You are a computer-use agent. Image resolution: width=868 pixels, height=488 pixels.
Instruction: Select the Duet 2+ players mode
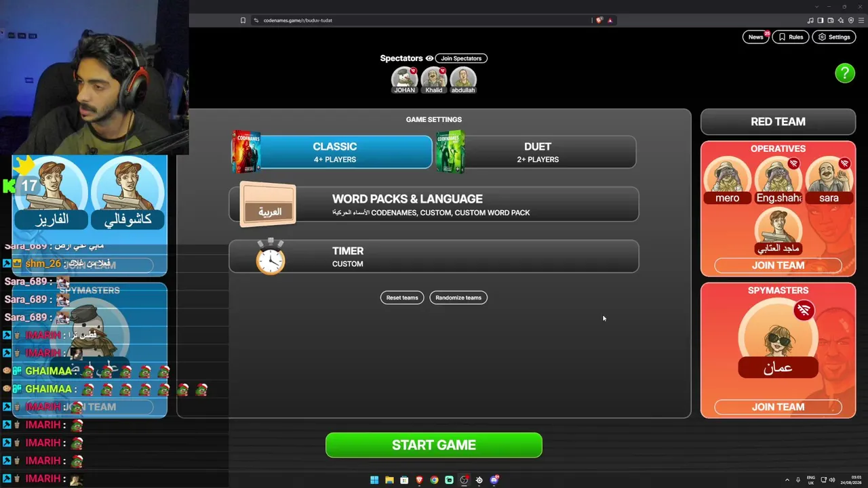tap(537, 152)
